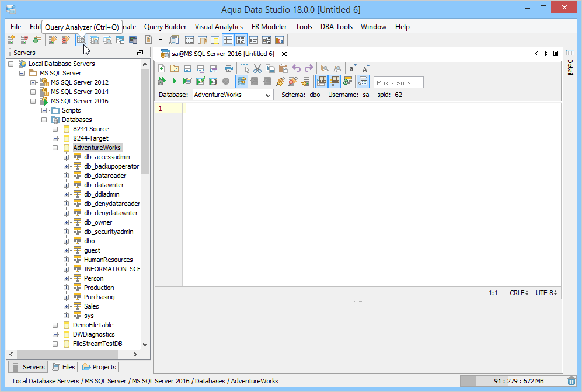
Task: Open the UTF-8 encoding selector
Action: pos(546,293)
